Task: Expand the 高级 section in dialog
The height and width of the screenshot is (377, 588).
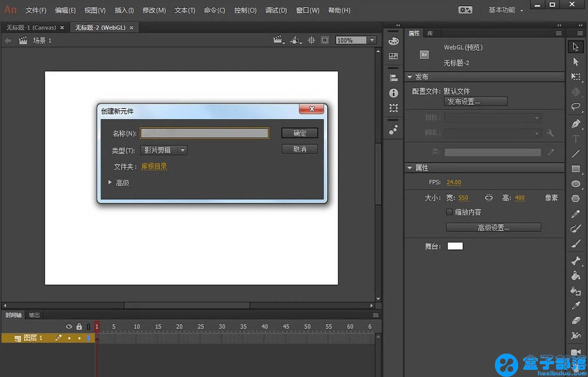Action: pyautogui.click(x=110, y=182)
